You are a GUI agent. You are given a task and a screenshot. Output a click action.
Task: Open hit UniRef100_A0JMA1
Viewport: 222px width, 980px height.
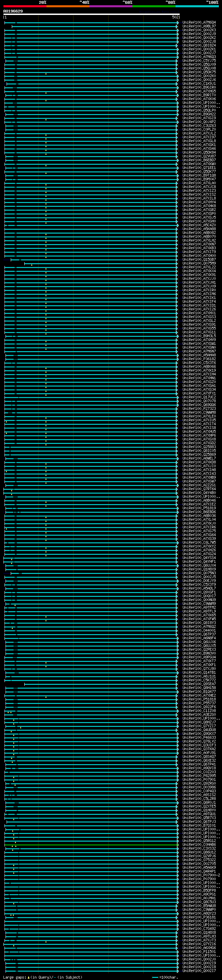click(199, 898)
